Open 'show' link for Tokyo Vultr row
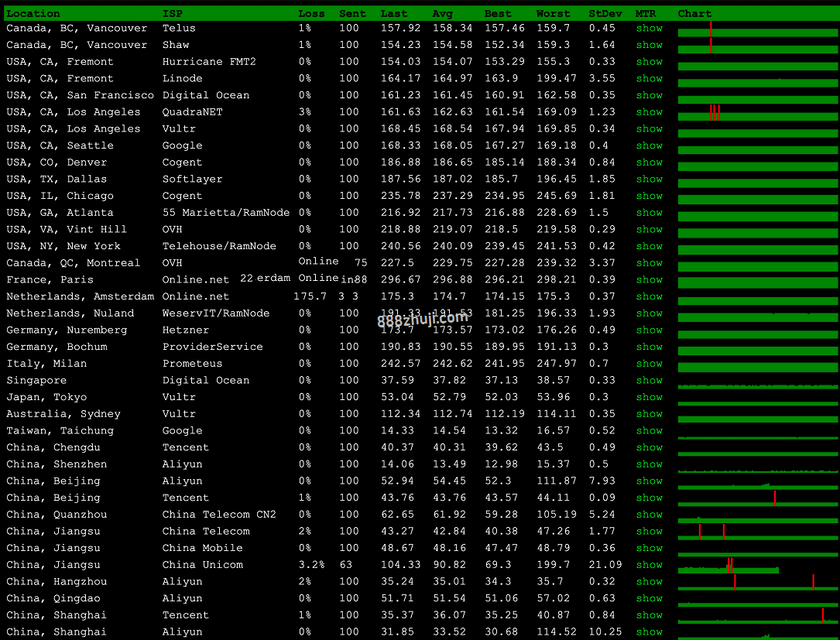 click(650, 398)
